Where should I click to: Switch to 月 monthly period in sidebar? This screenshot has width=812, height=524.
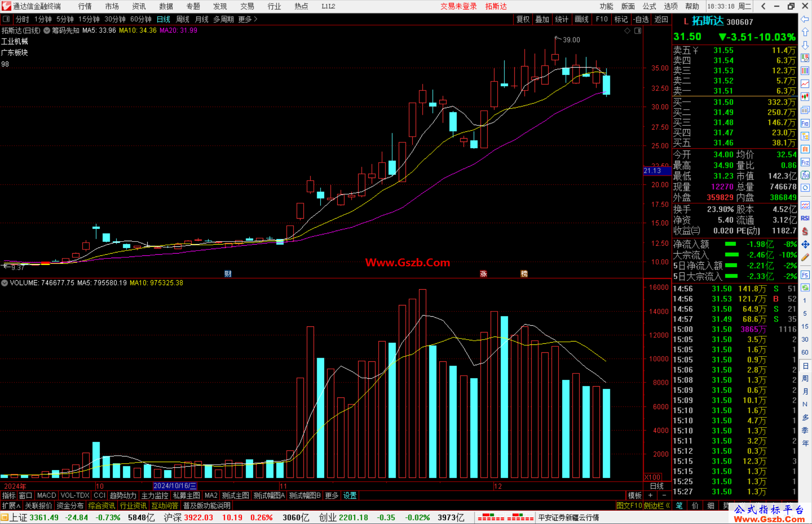(805, 392)
